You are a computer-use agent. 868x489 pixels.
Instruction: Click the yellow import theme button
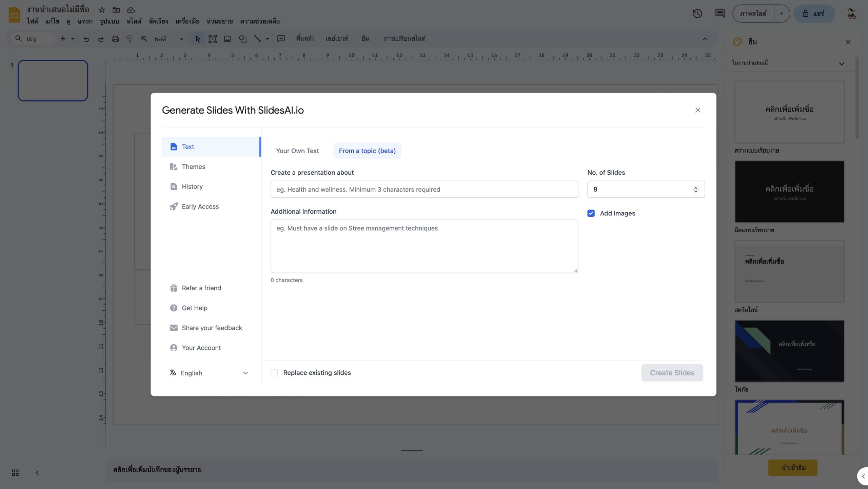(793, 468)
